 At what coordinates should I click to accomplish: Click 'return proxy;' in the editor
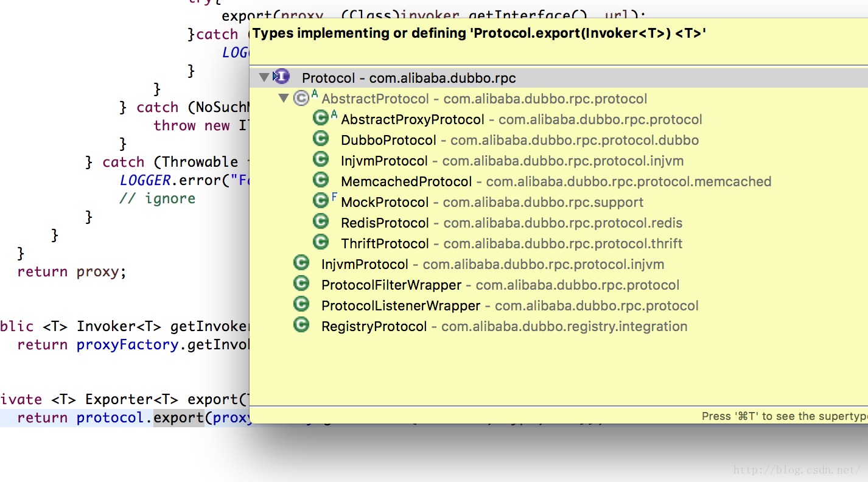point(72,271)
